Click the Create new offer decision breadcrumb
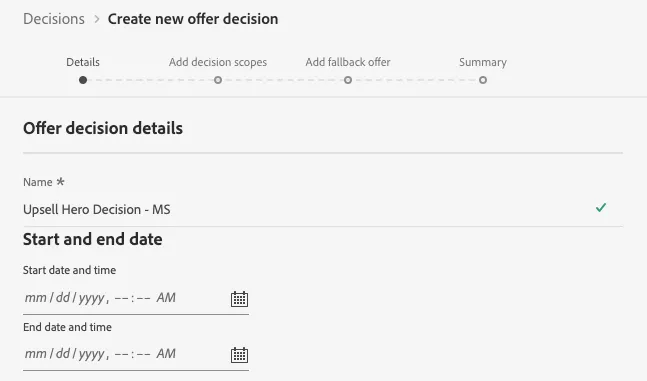Image resolution: width=647 pixels, height=381 pixels. tap(193, 19)
